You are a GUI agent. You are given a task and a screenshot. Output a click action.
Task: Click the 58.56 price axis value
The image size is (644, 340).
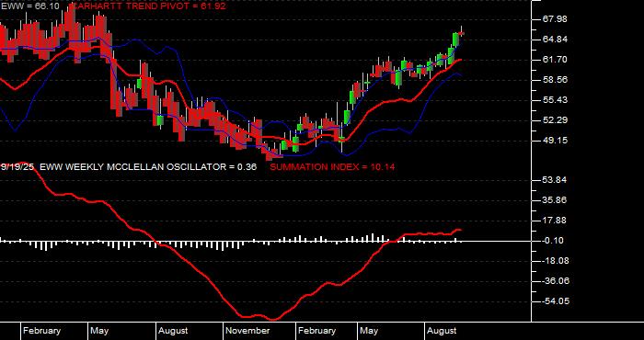[555, 80]
